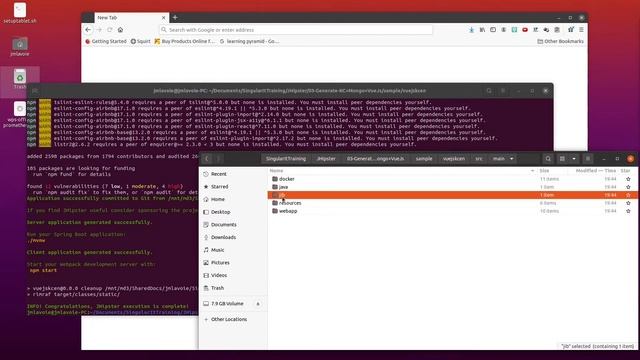Image resolution: width=640 pixels, height=360 pixels.
Task: Open search in the terminal title bar
Action: click(489, 91)
